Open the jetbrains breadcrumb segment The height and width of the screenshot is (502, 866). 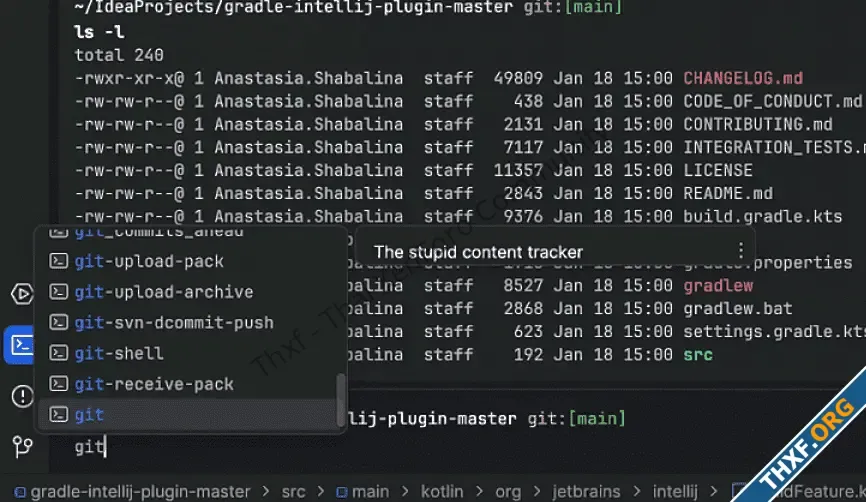point(586,492)
